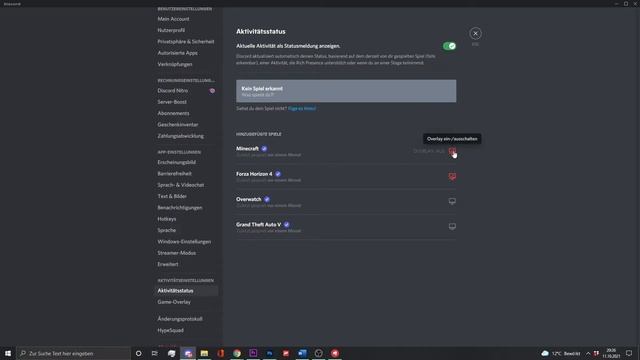Open the Windows Start menu
Image resolution: width=640 pixels, height=360 pixels.
(8, 353)
